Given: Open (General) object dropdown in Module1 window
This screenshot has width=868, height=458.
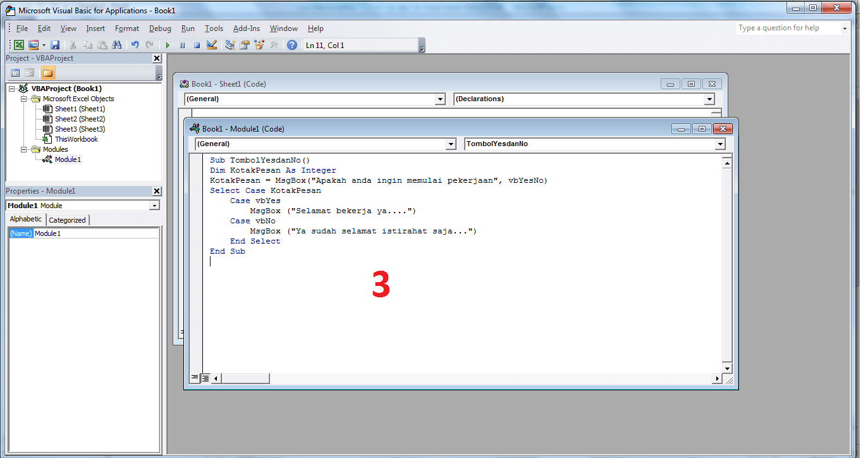Looking at the screenshot, I should click(x=451, y=144).
